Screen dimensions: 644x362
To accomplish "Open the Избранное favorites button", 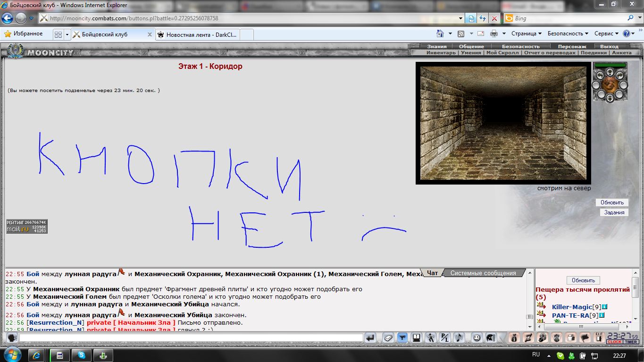I will 24,34.
